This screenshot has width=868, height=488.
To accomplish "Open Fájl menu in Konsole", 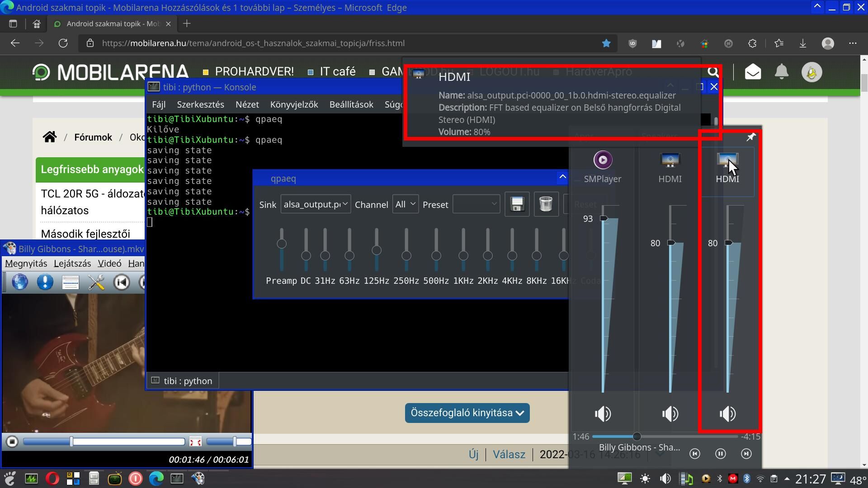I will 159,104.
